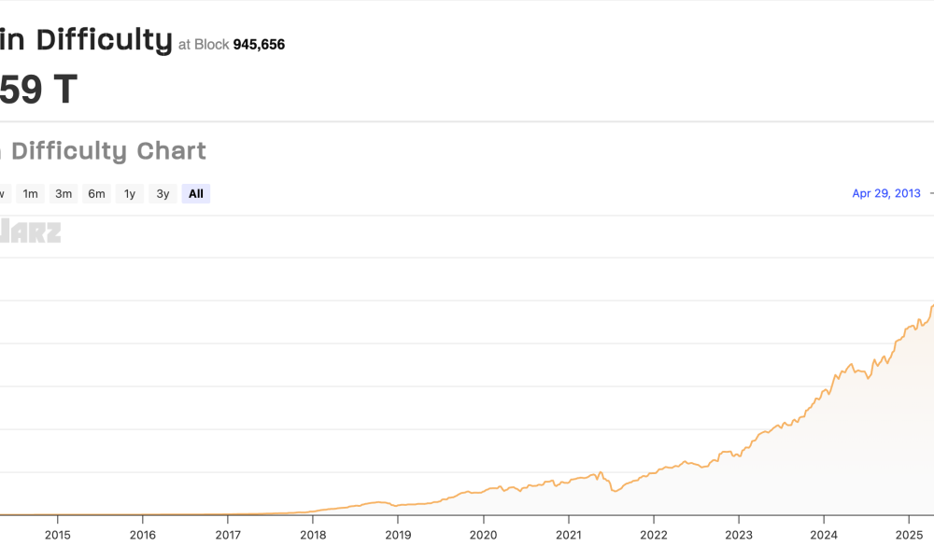This screenshot has height=560, width=934.
Task: Select the All time range
Action: coord(196,194)
